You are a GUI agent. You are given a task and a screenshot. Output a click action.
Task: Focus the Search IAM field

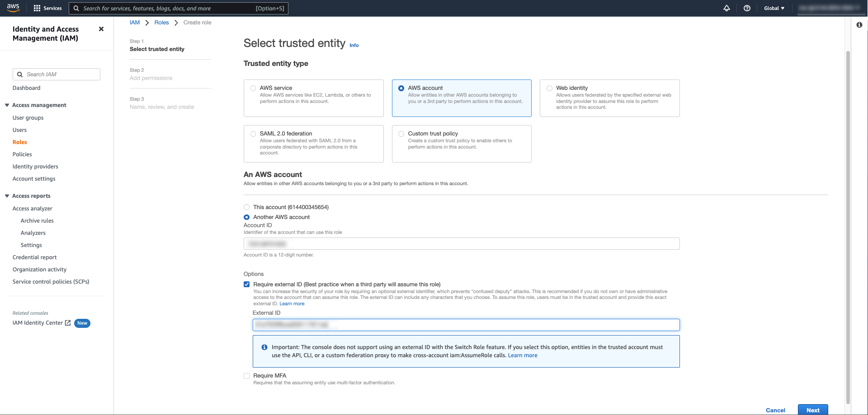(x=57, y=75)
